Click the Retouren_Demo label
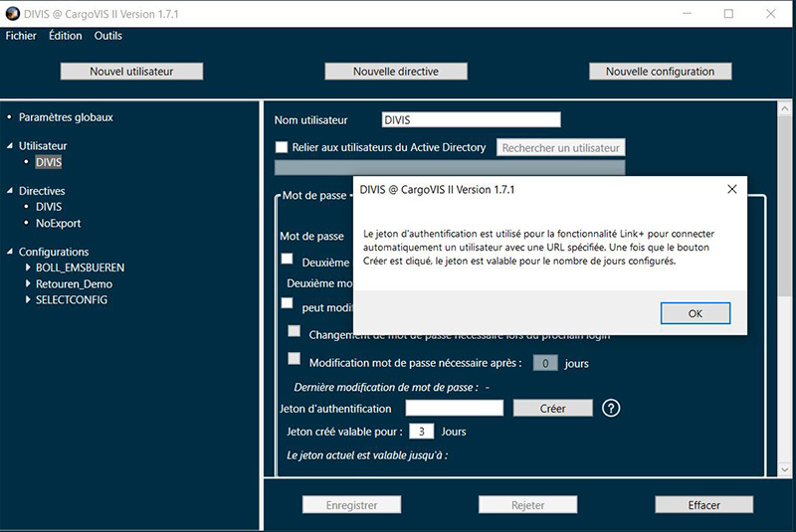Screen dimensions: 796x532 (x=74, y=284)
